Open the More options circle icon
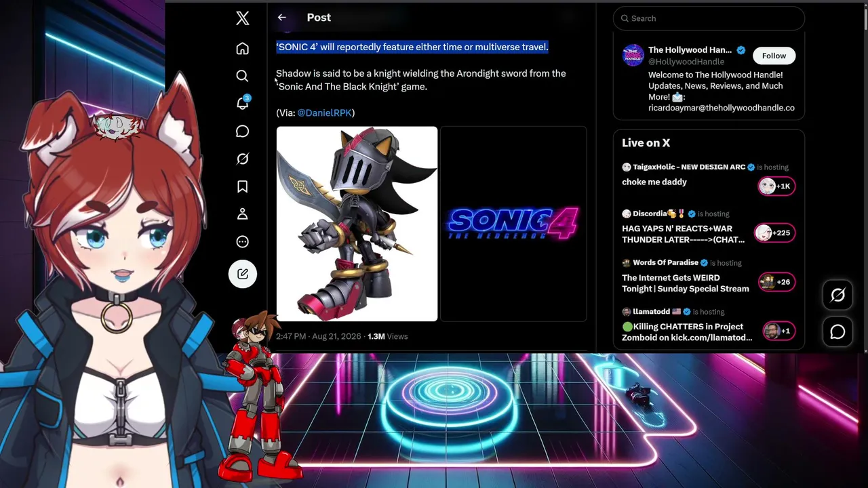This screenshot has width=868, height=488. click(x=242, y=242)
